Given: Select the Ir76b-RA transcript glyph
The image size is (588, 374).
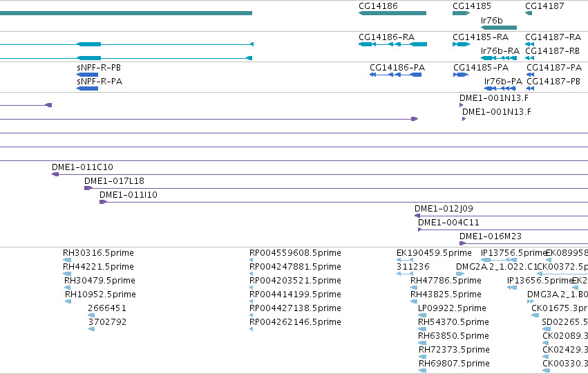Looking at the screenshot, I should [499, 58].
